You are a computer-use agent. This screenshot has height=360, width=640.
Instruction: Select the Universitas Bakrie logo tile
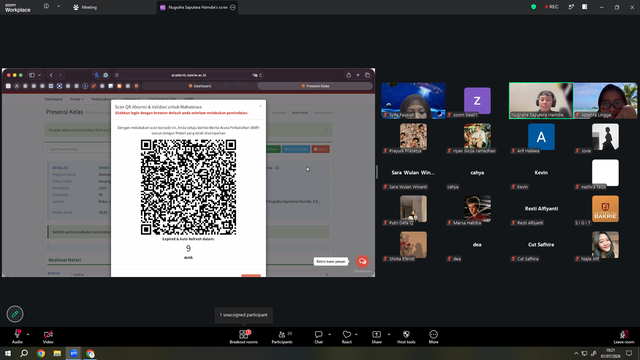(605, 209)
